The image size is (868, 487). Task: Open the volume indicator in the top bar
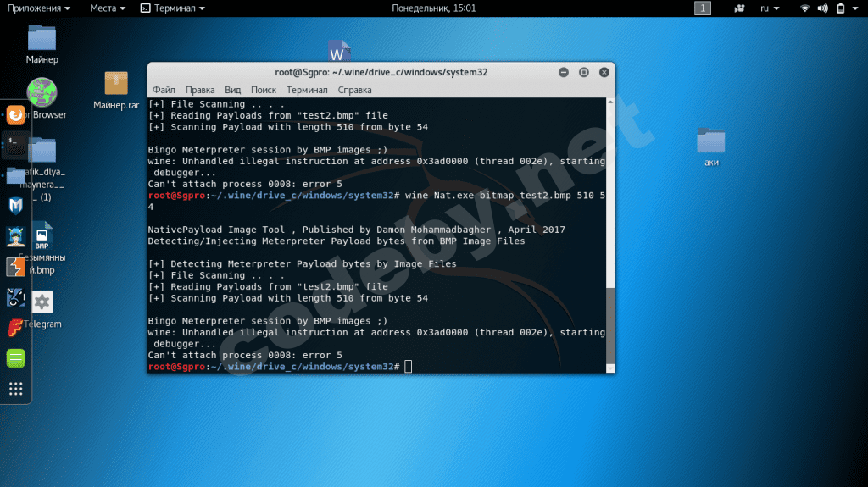click(822, 8)
